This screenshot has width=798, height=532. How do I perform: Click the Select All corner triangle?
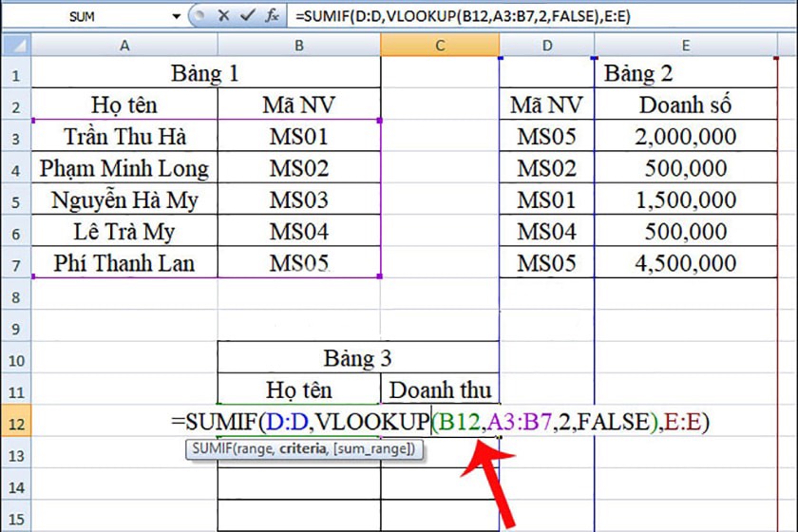pos(17,46)
